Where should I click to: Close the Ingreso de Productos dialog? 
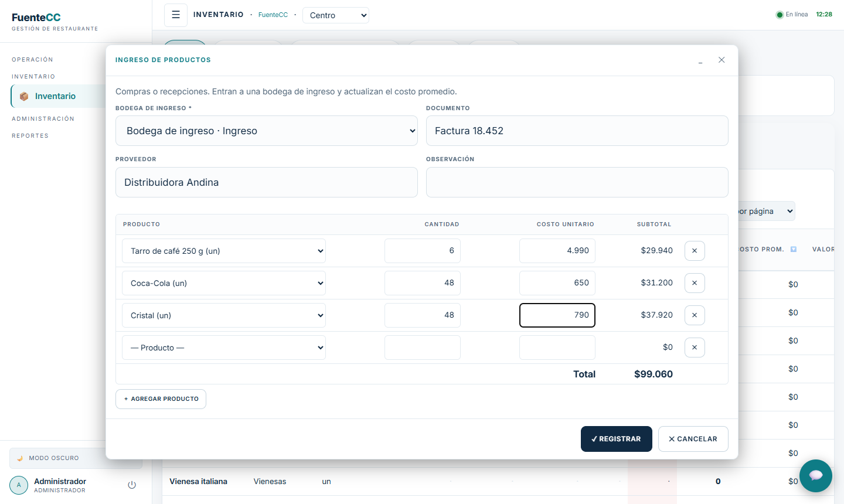point(722,60)
